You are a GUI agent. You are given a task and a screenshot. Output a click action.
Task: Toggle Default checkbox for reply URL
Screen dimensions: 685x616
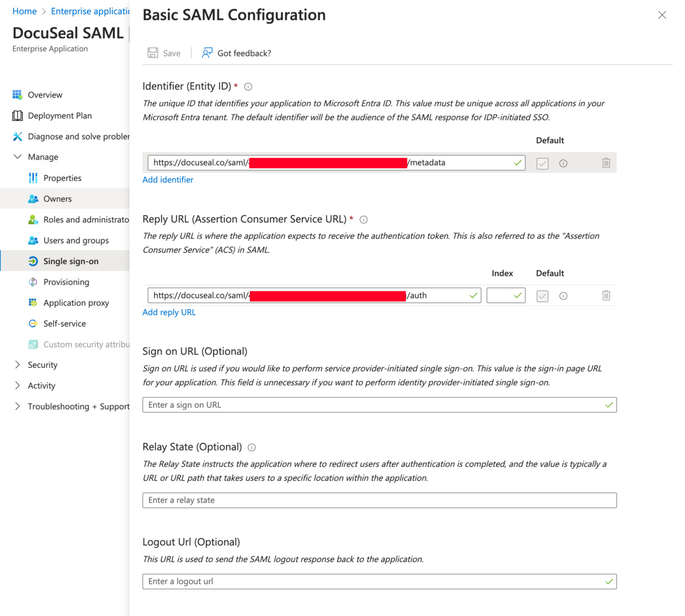click(542, 296)
